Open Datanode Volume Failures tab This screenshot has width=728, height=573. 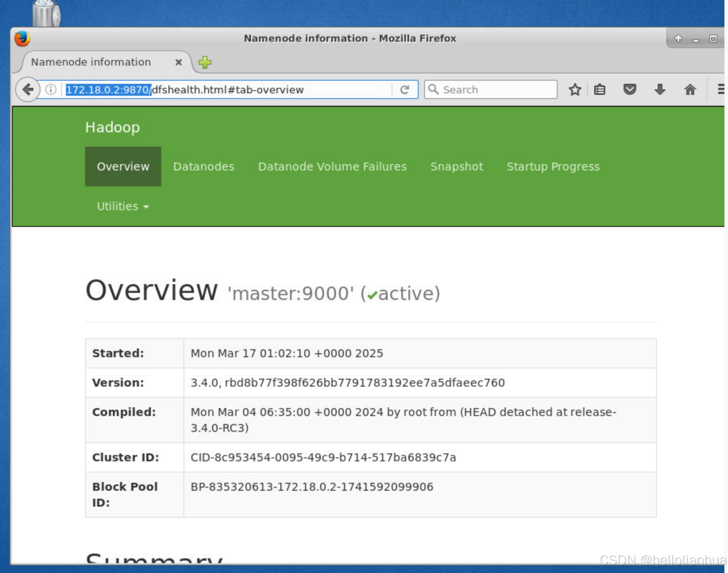332,166
